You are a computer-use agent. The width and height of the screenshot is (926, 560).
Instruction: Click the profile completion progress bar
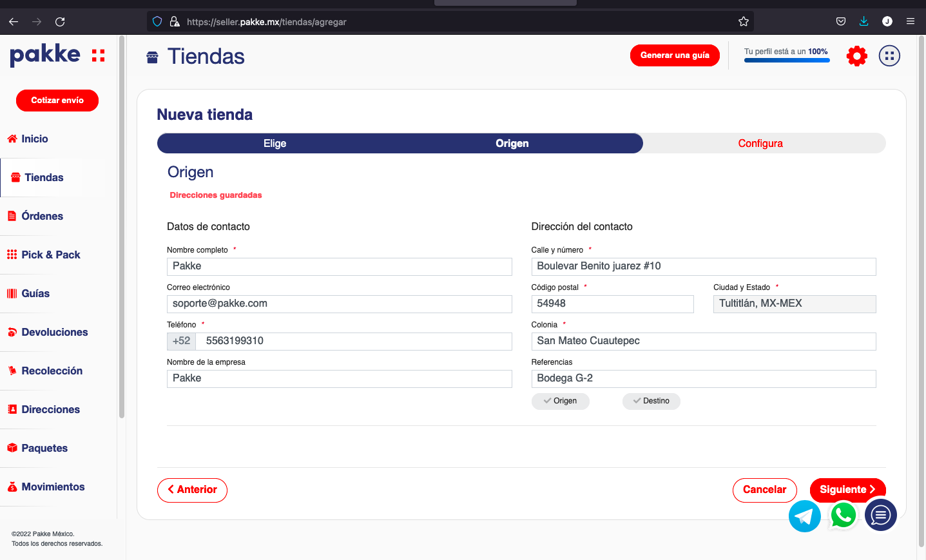pyautogui.click(x=787, y=61)
